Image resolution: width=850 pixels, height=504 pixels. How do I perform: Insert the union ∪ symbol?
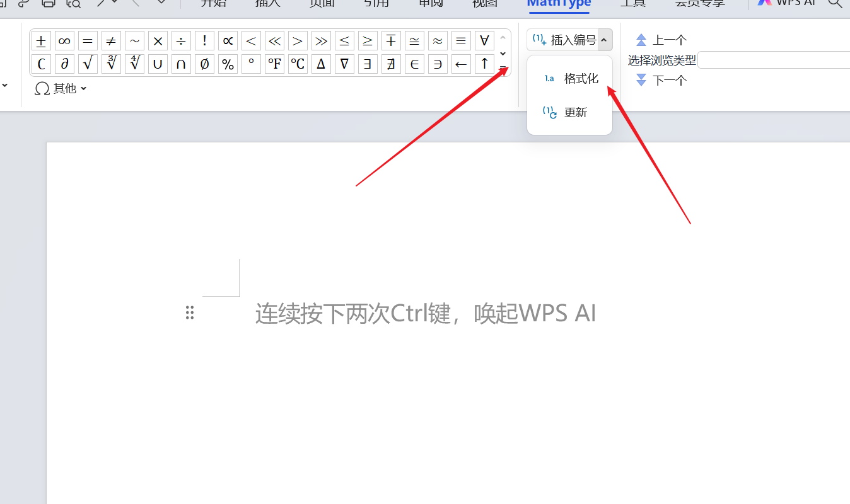(158, 64)
